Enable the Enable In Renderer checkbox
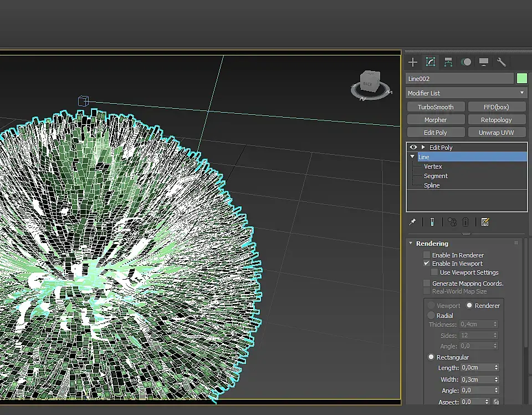 (427, 255)
